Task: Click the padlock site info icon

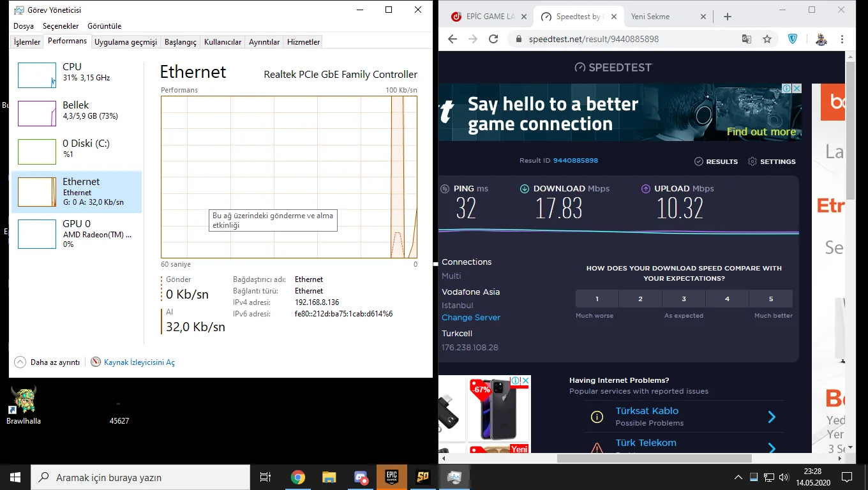Action: point(518,39)
